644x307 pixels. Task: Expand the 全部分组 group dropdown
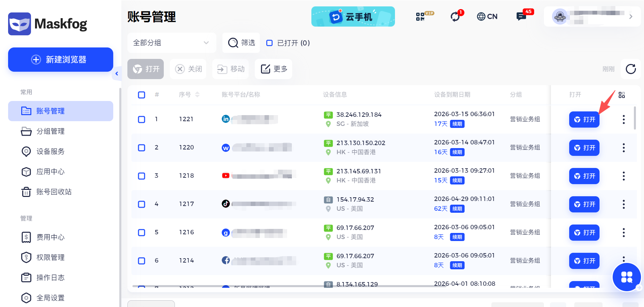tap(172, 43)
